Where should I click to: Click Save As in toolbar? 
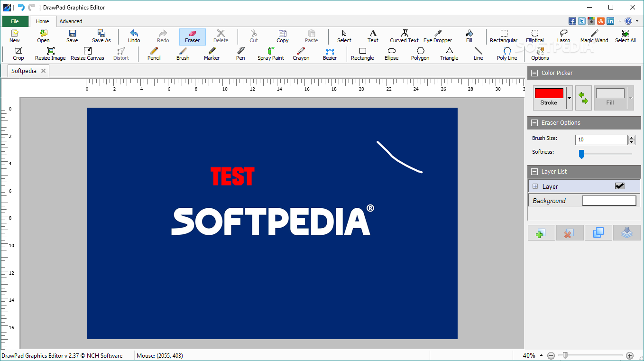coord(101,37)
